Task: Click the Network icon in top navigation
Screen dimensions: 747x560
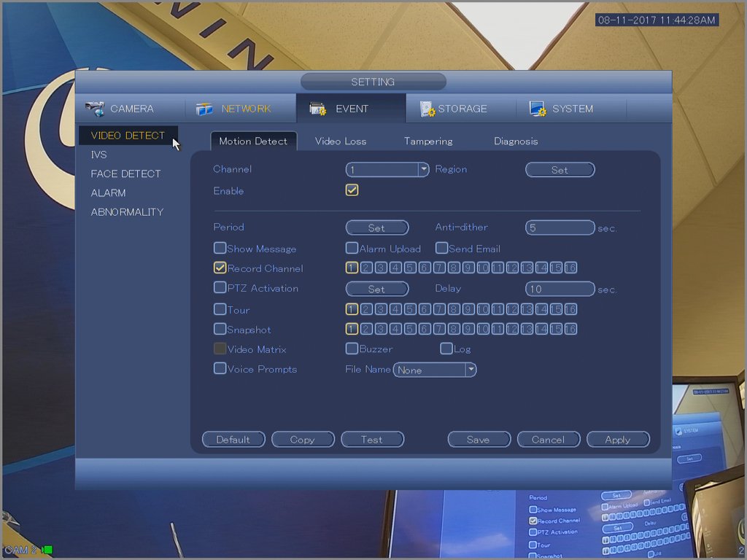Action: [205, 109]
